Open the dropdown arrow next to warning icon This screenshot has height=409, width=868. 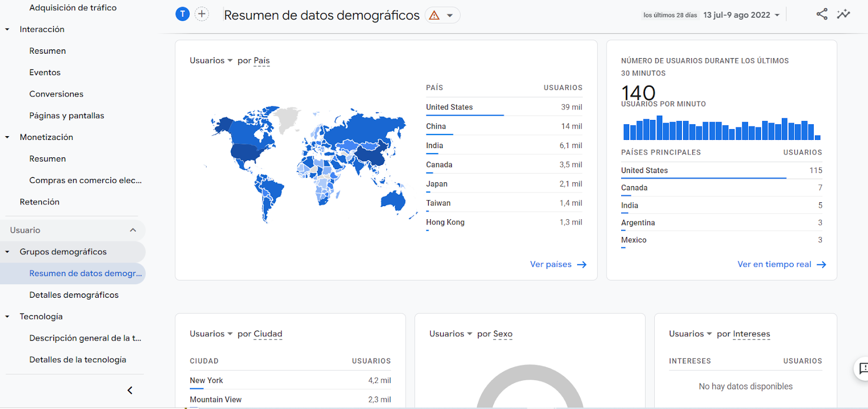(x=450, y=16)
